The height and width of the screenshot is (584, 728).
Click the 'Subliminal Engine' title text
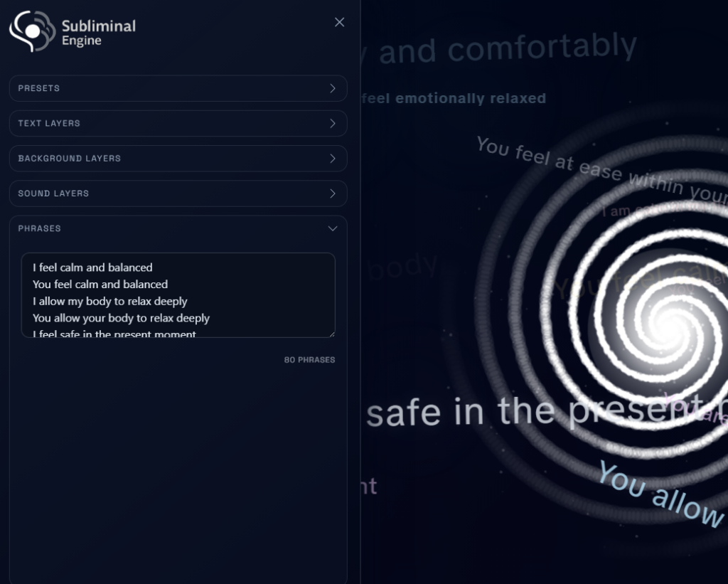98,33
